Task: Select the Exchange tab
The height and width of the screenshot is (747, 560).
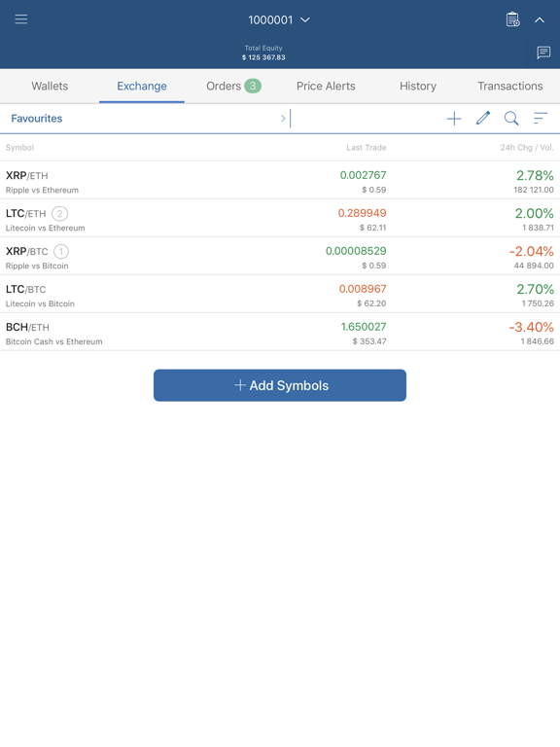Action: pyautogui.click(x=142, y=87)
